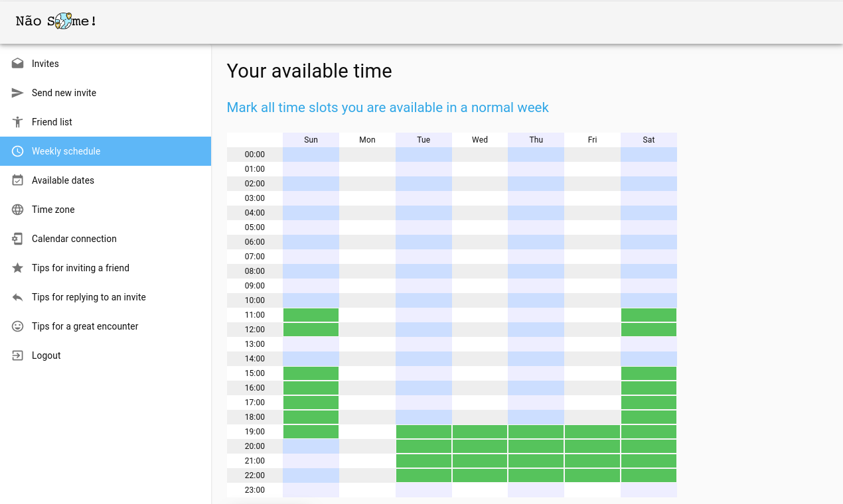Click the 00:00 row label

click(x=255, y=155)
